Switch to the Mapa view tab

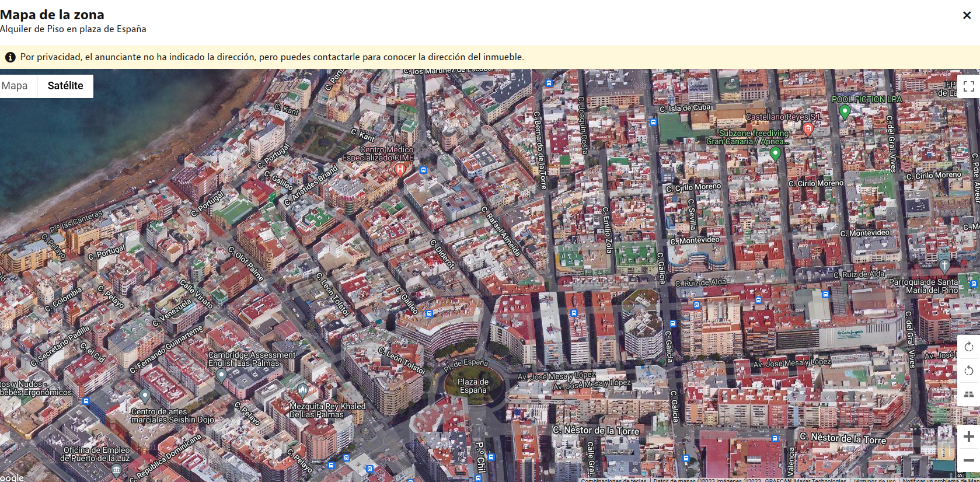tap(15, 86)
